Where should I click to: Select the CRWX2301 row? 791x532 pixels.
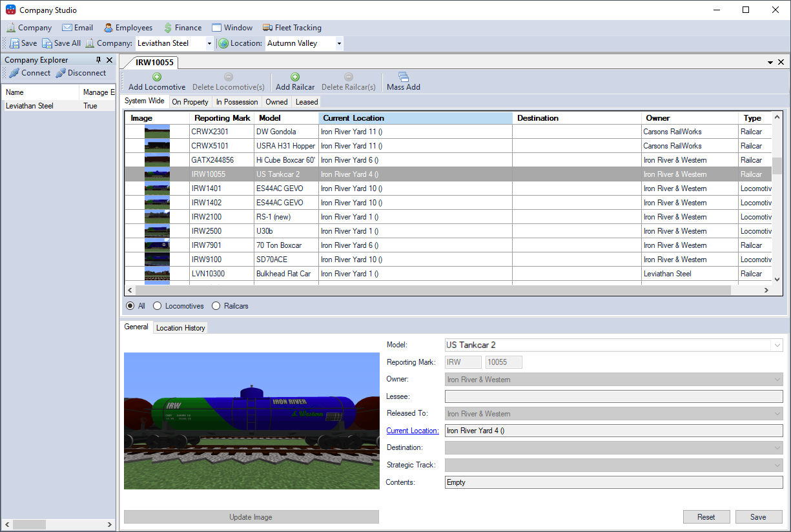click(448, 132)
